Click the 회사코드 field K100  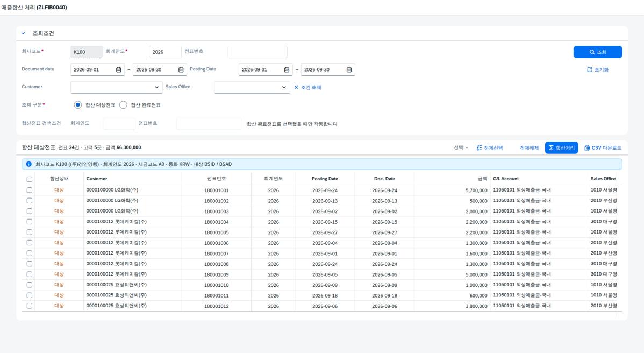[87, 52]
